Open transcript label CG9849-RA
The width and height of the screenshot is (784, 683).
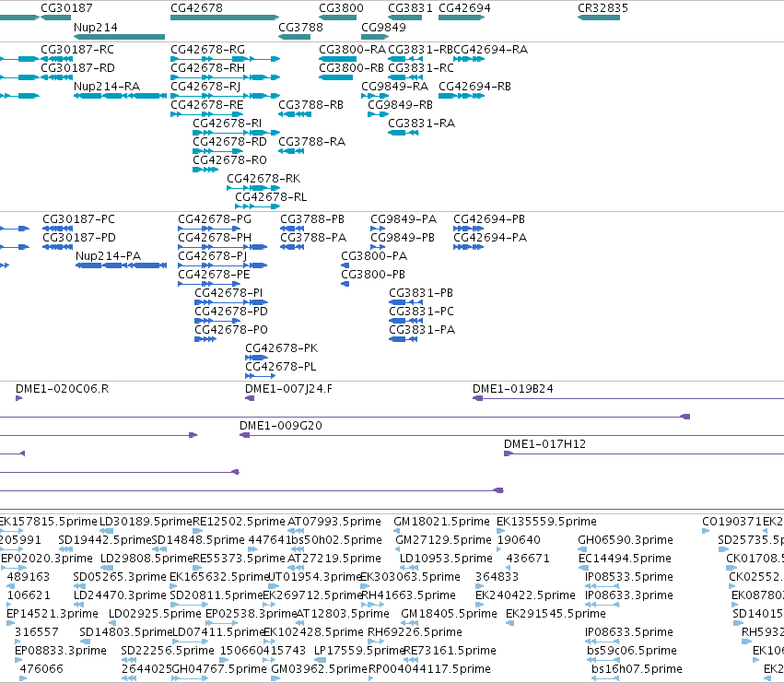pos(394,87)
